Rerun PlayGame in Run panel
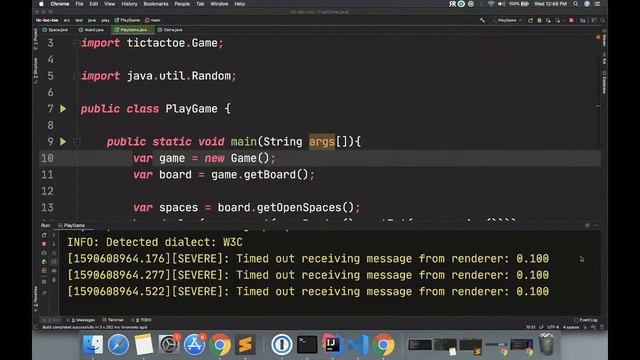The width and height of the screenshot is (640, 360). point(44,235)
